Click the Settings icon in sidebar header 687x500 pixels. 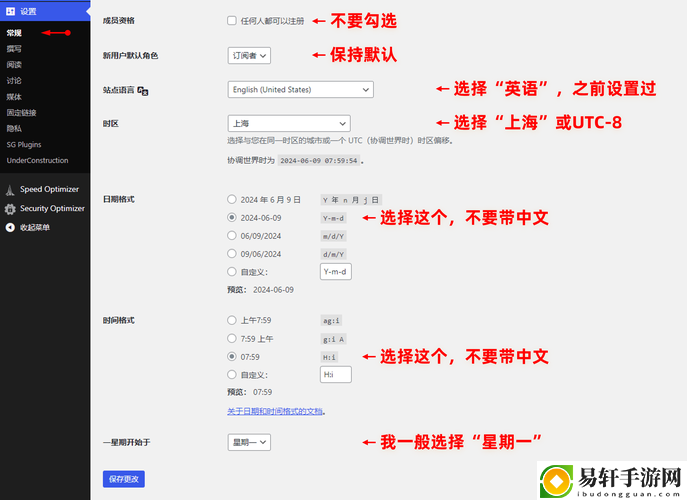coord(11,11)
